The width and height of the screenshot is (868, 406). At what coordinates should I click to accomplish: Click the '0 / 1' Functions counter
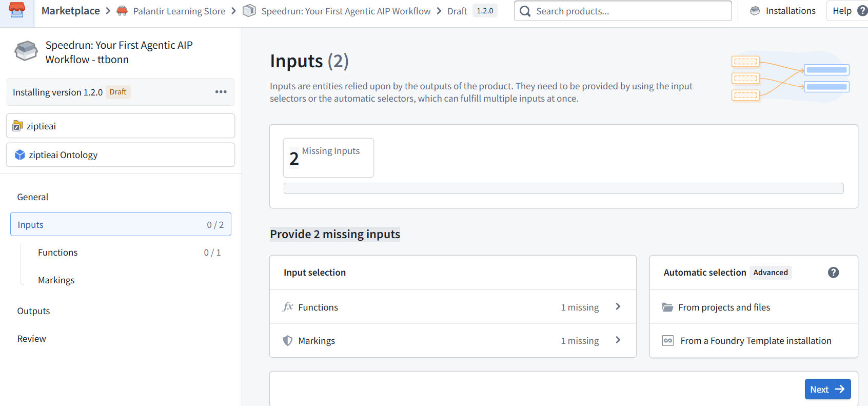coord(212,253)
